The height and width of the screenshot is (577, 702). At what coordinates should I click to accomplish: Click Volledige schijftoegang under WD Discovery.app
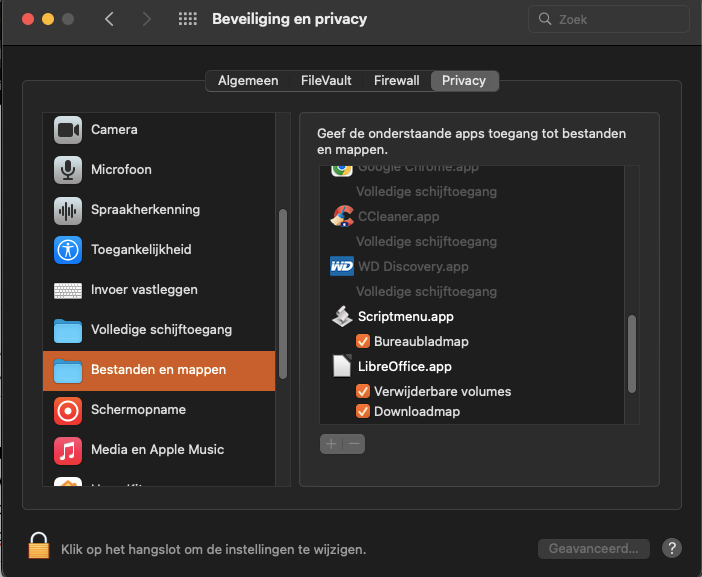coord(426,292)
